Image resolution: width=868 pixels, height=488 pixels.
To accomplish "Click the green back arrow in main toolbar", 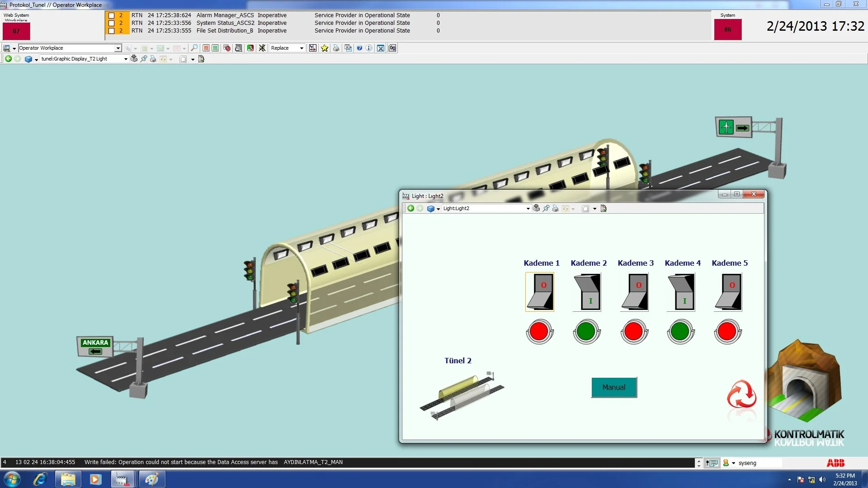I will click(8, 59).
